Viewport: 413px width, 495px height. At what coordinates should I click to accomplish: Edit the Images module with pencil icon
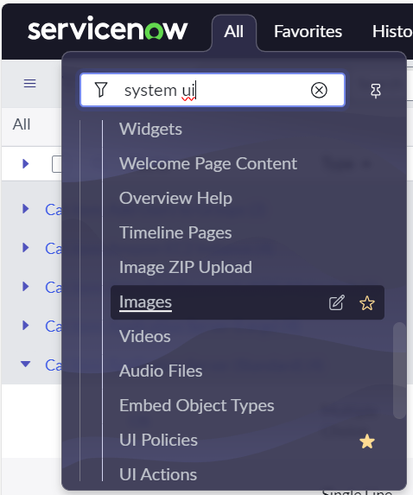click(337, 303)
